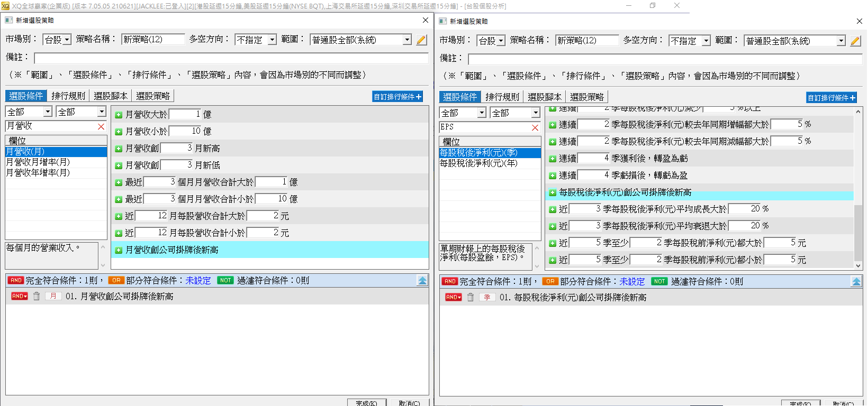Toggle the AND operator on right condition 01
The image size is (868, 406).
point(453,298)
